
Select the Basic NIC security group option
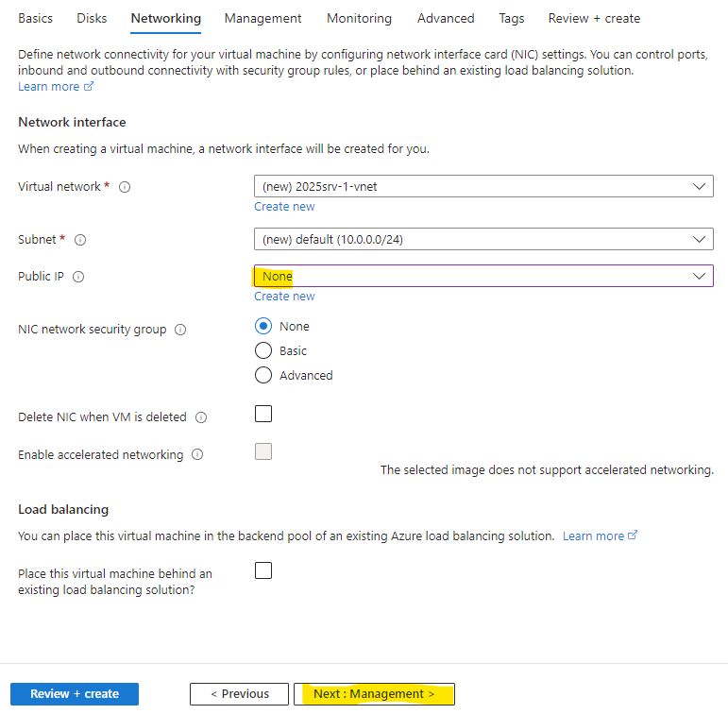pos(263,350)
